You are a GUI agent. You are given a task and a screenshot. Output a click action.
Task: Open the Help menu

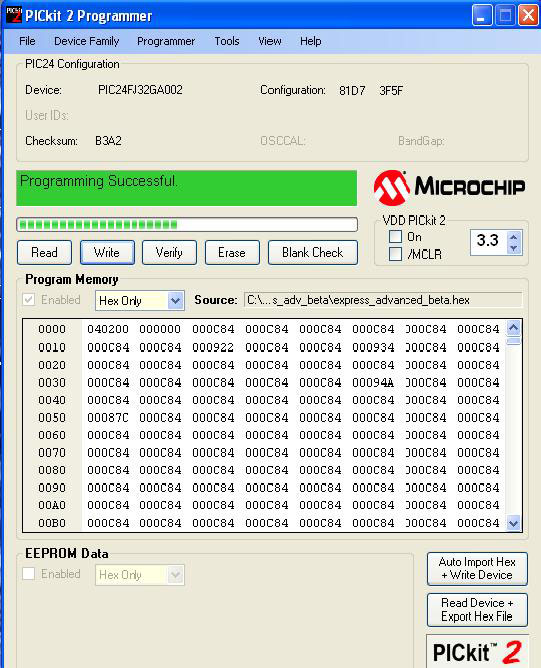coord(311,41)
